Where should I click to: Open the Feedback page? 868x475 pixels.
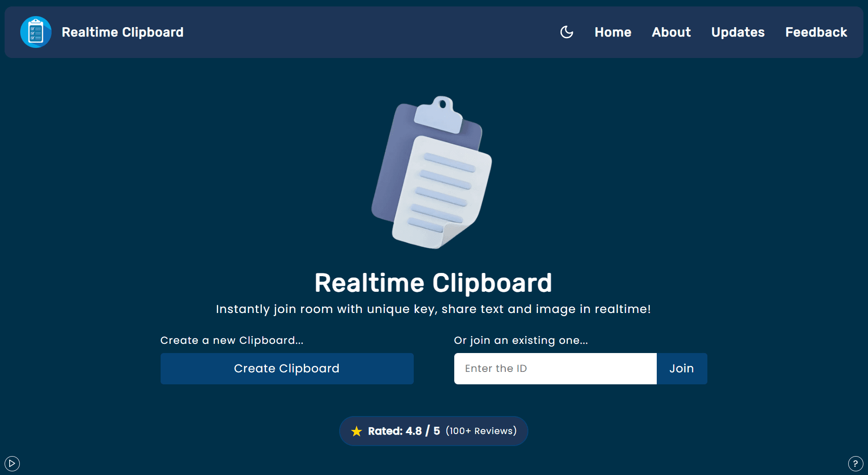coord(816,32)
